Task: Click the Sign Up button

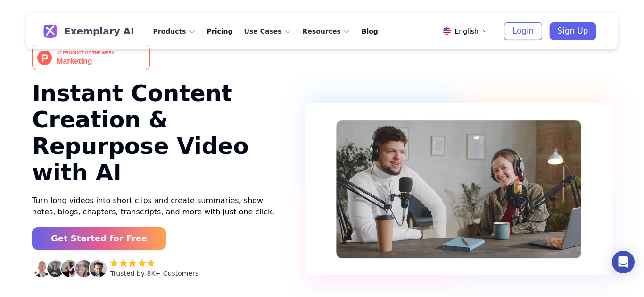Action: [x=573, y=31]
